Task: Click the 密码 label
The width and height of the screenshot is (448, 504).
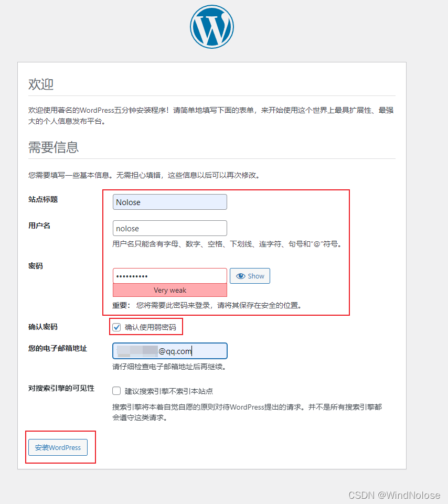Action: [x=35, y=266]
